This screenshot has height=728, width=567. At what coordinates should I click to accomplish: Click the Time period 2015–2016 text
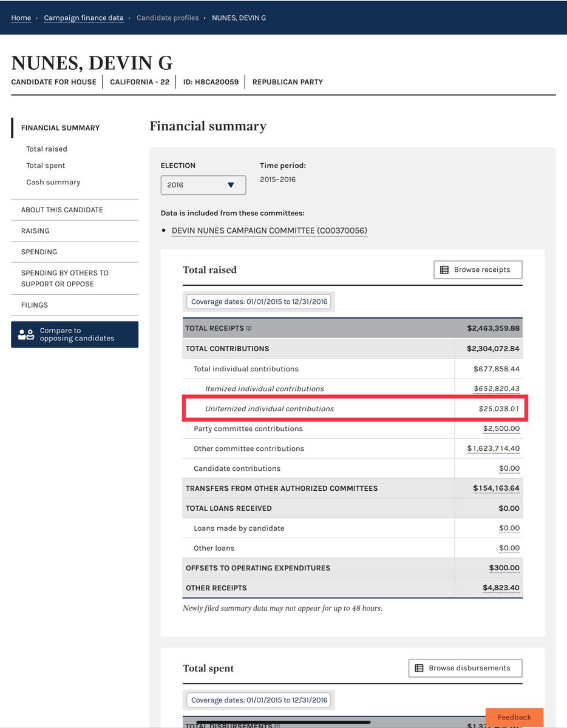tap(278, 180)
